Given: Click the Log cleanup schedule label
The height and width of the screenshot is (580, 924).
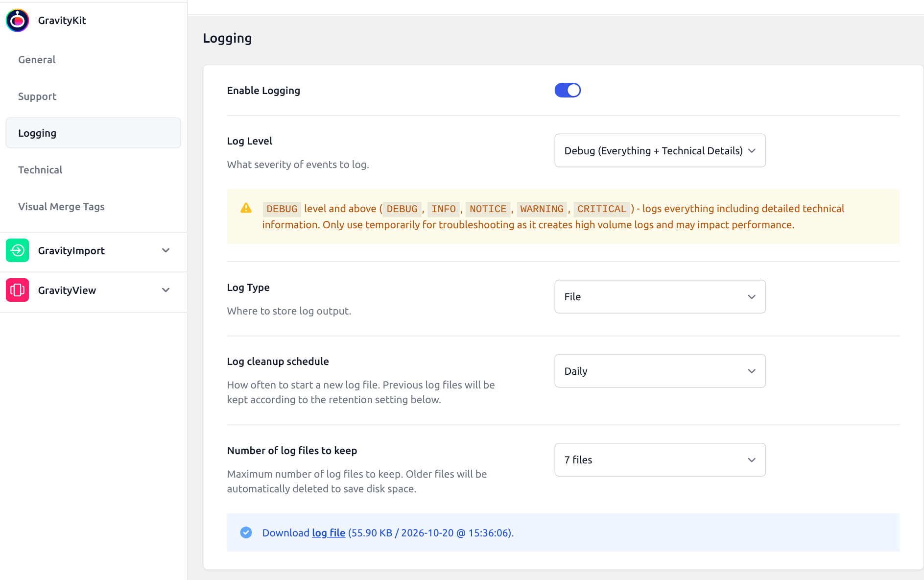Looking at the screenshot, I should point(278,362).
